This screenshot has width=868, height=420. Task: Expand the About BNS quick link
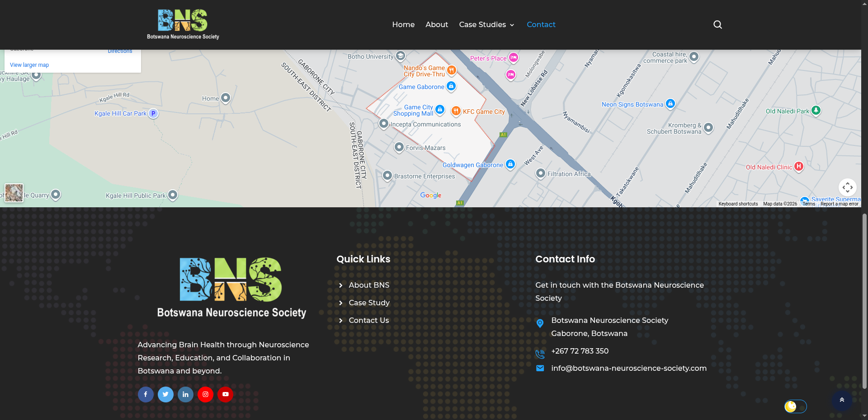(368, 285)
